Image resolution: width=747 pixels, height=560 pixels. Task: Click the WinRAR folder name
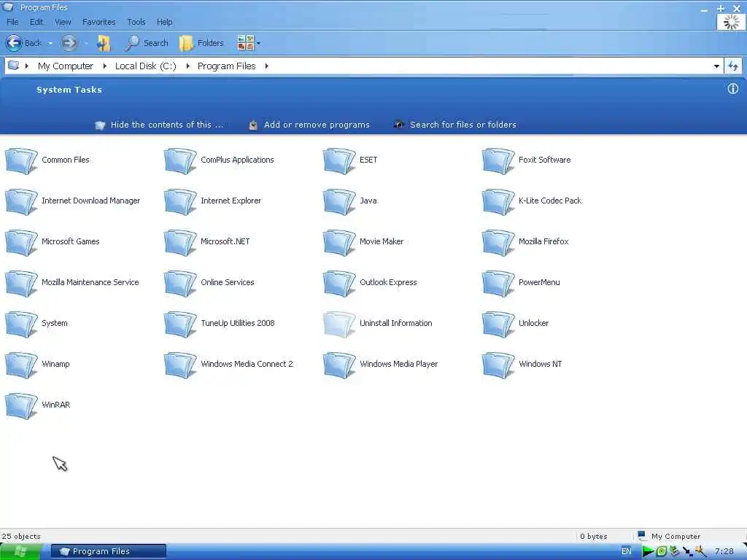point(55,405)
